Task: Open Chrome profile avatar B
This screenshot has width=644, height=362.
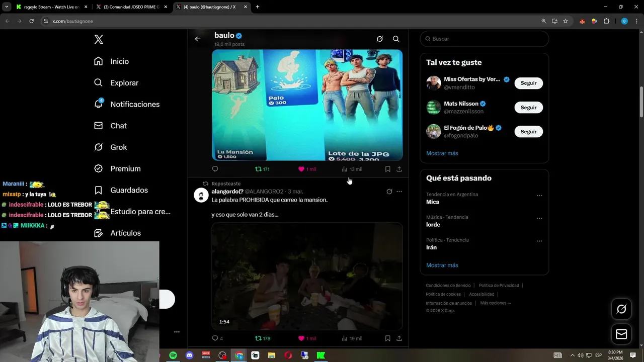Action: tap(624, 21)
